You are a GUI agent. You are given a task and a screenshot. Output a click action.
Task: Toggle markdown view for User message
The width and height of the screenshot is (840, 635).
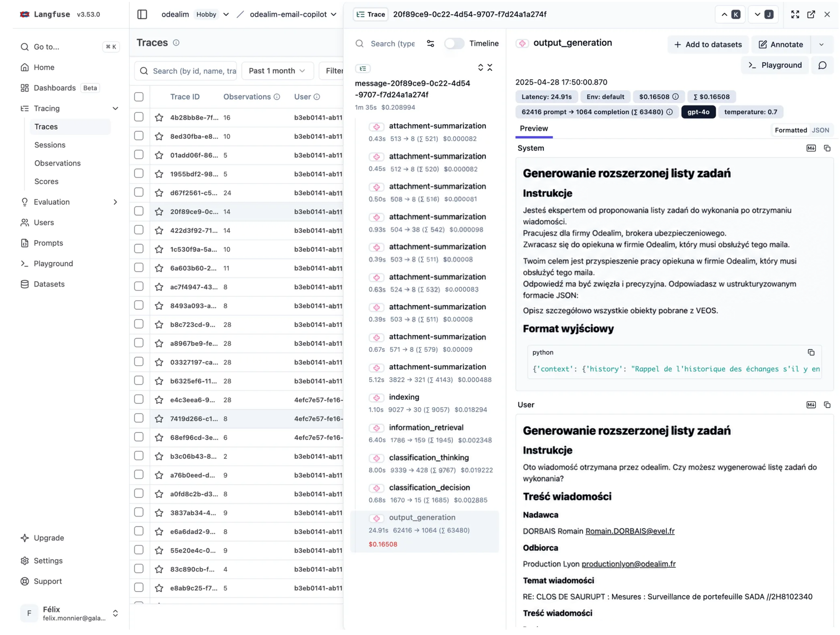click(x=811, y=405)
